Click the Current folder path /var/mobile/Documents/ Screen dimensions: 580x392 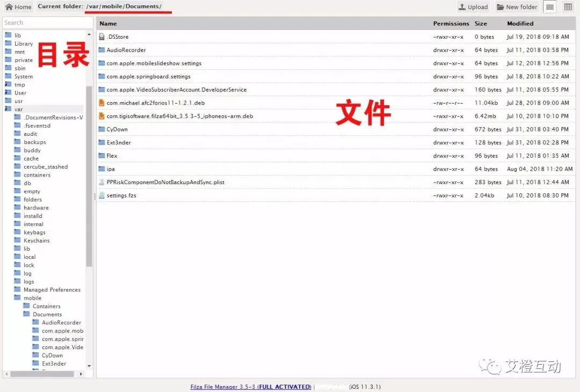[x=124, y=6]
